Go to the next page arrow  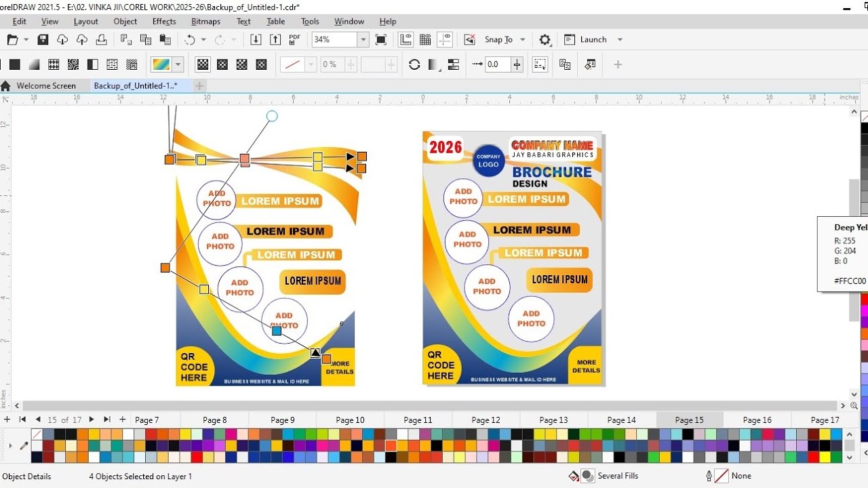91,420
